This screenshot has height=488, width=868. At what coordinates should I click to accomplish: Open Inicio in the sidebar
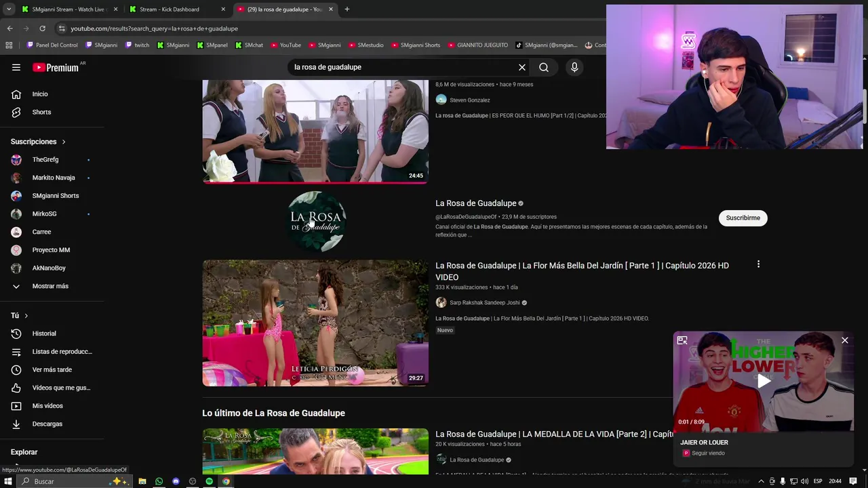click(x=52, y=94)
